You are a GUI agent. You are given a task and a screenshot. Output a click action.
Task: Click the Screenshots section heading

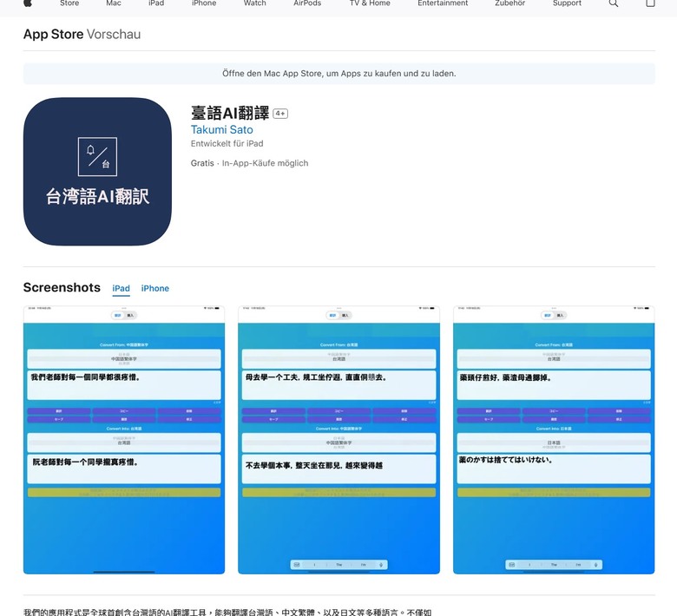62,287
